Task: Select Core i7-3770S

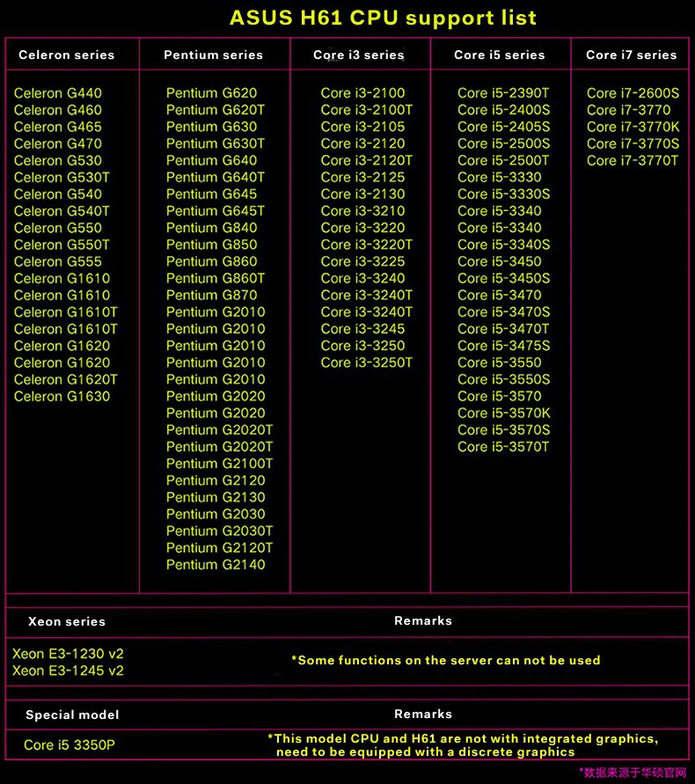Action: 633,143
